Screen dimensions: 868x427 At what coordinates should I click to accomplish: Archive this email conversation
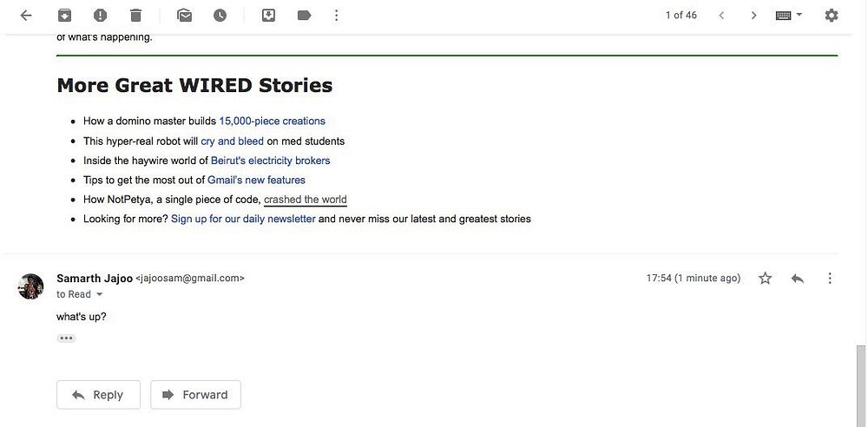[64, 15]
